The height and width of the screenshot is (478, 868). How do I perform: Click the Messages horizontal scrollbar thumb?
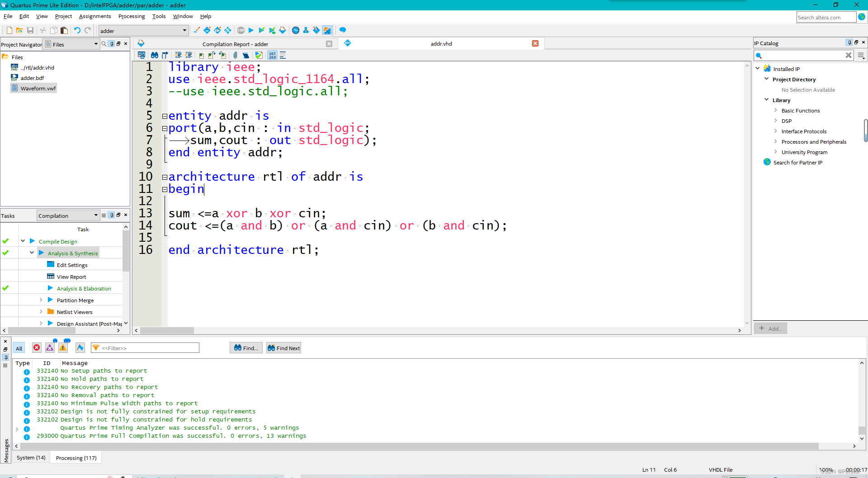(x=419, y=446)
